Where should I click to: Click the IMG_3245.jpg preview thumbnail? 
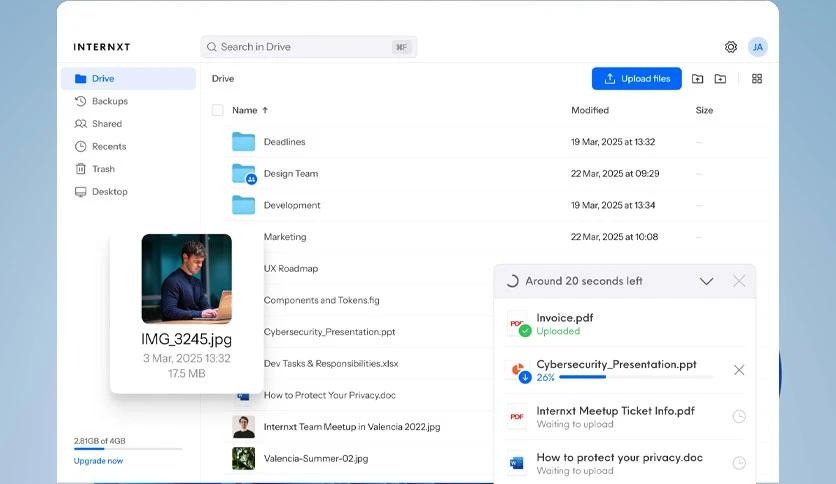pos(187,279)
